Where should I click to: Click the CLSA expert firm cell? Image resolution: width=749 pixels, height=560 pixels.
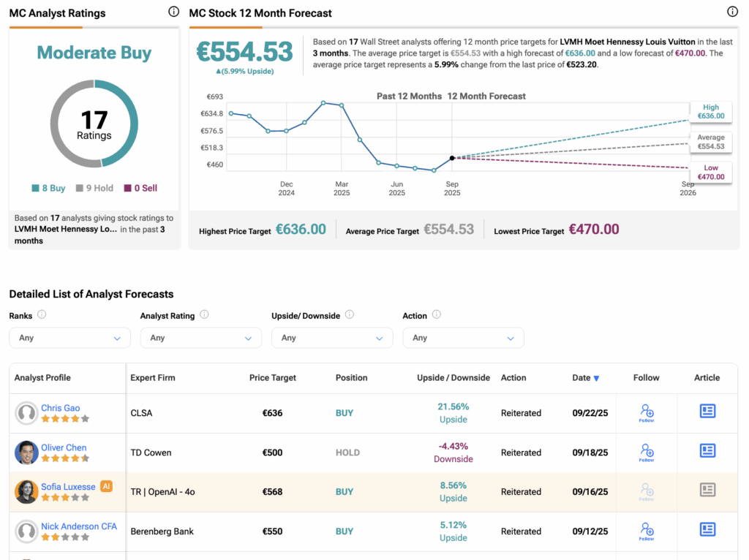click(x=141, y=413)
